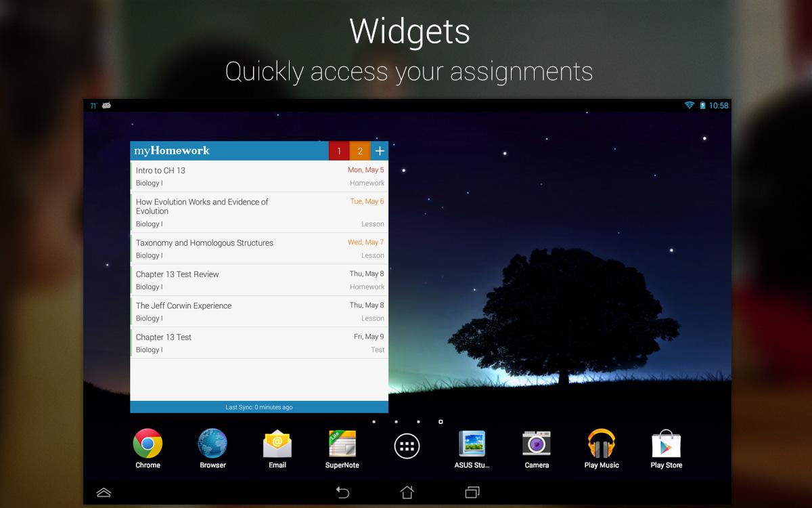Tap the Back navigation button
This screenshot has height=508, width=812.
(x=342, y=492)
